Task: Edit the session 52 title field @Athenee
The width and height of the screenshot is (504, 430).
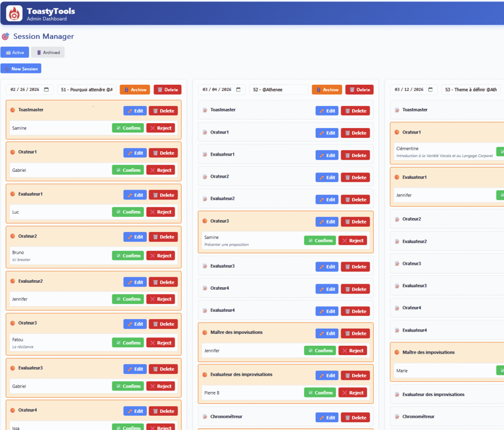Action: point(279,90)
